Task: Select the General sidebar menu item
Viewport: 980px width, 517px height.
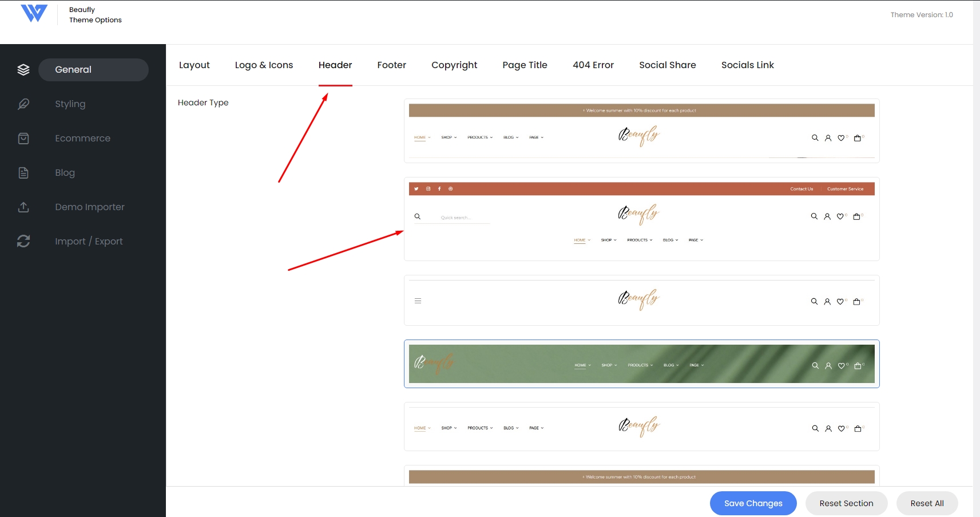Action: (93, 70)
